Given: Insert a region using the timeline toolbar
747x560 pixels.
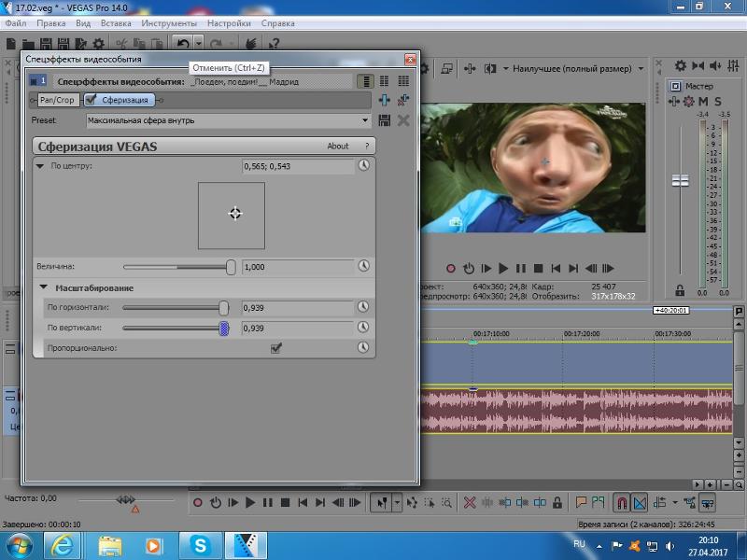Looking at the screenshot, I should (x=598, y=502).
